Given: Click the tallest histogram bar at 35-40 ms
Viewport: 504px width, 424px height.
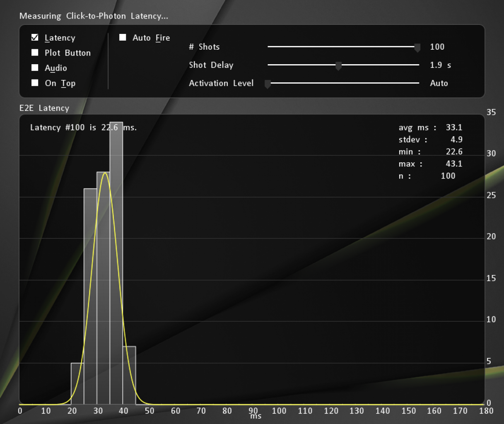Looking at the screenshot, I should click(116, 263).
